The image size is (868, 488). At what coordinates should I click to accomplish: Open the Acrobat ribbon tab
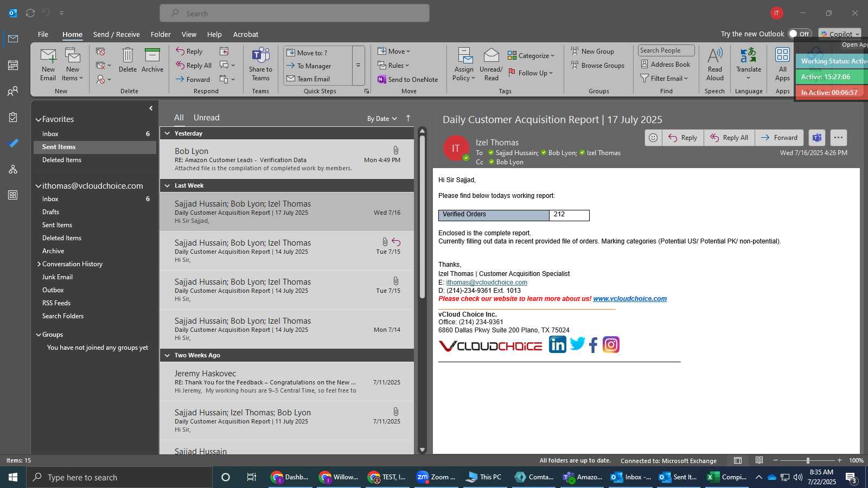[x=246, y=34]
